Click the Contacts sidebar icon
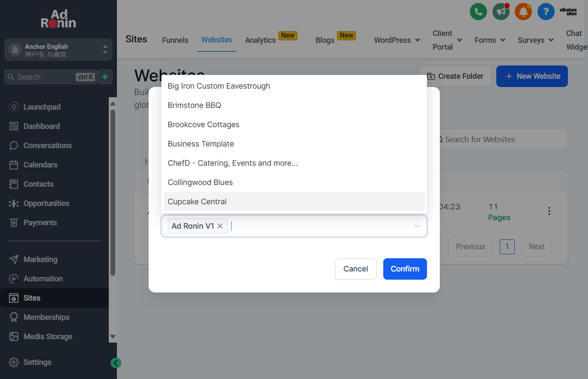588x379 pixels. tap(14, 184)
